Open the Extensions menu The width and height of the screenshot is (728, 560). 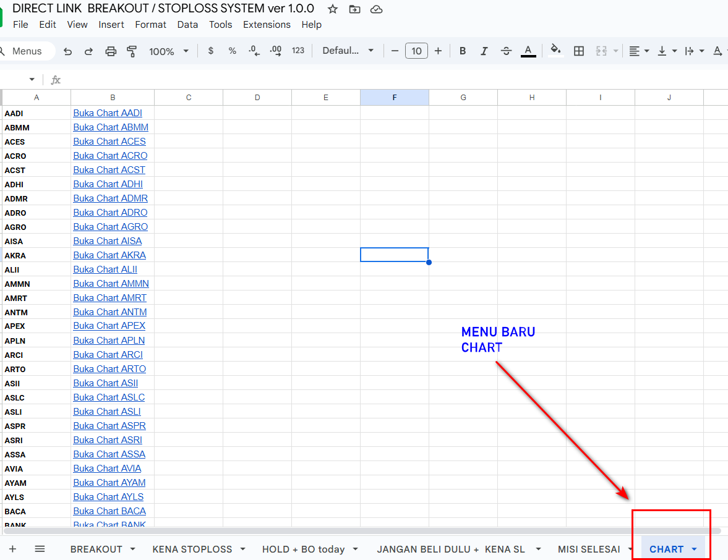pos(267,25)
